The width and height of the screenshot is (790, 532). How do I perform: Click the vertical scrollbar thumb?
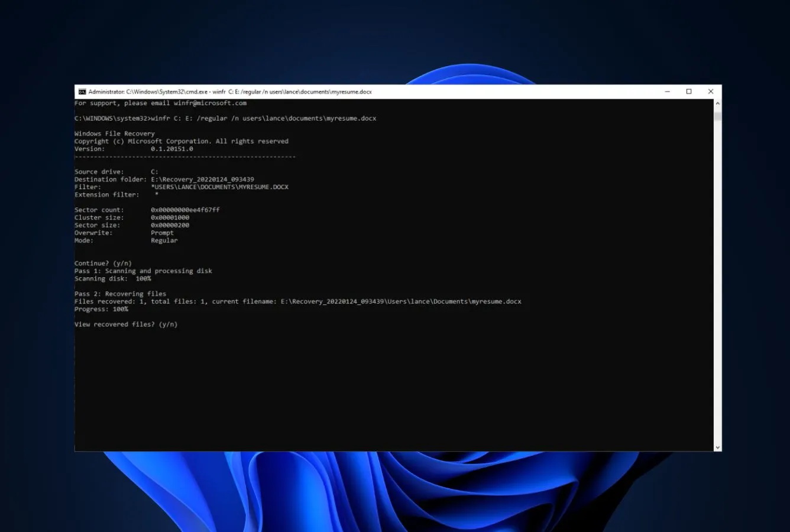pos(718,115)
